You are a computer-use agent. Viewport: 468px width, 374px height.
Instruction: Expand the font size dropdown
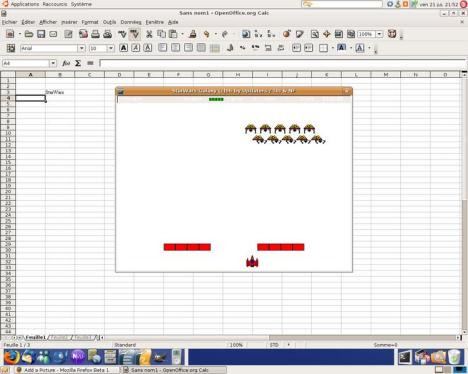pyautogui.click(x=111, y=48)
